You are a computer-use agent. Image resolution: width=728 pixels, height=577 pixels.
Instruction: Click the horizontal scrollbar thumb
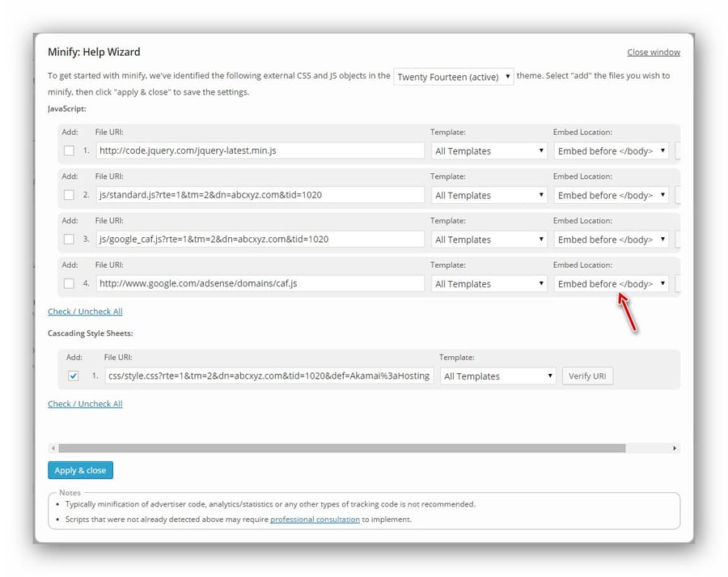click(341, 448)
